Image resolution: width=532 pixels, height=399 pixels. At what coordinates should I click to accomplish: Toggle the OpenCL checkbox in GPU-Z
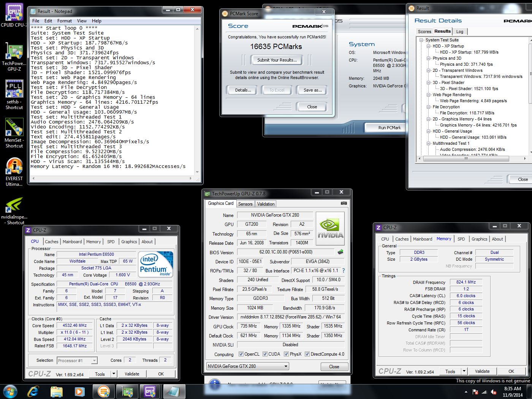pyautogui.click(x=241, y=354)
